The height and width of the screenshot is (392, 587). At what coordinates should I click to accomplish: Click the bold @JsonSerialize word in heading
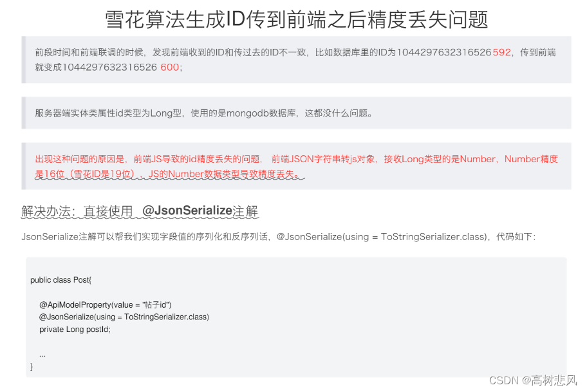[x=187, y=210]
